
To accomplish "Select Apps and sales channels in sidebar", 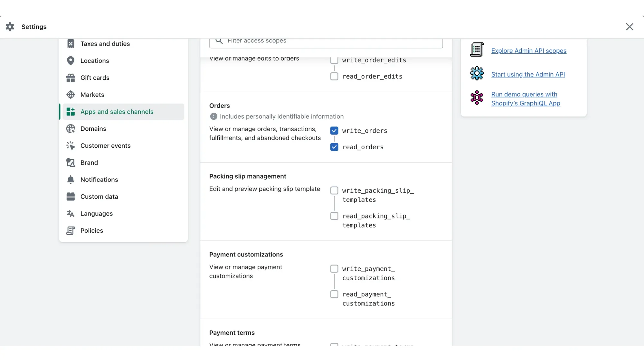I will click(x=117, y=112).
